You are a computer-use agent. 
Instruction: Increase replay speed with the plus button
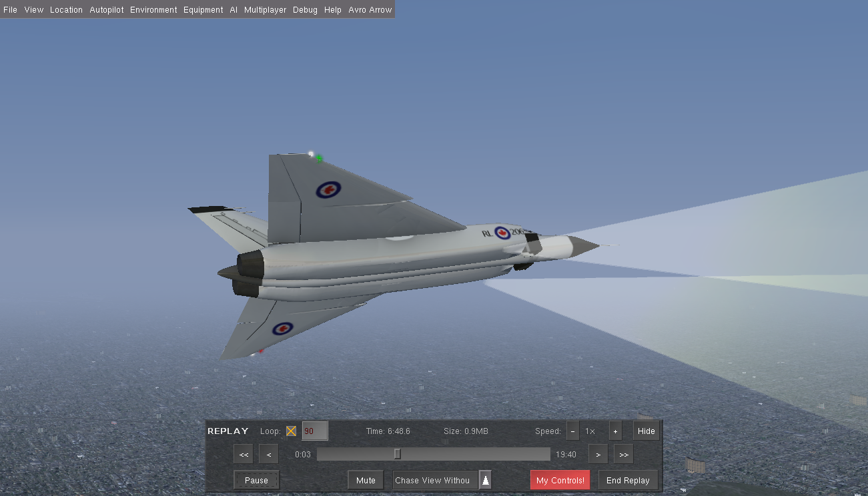[615, 431]
